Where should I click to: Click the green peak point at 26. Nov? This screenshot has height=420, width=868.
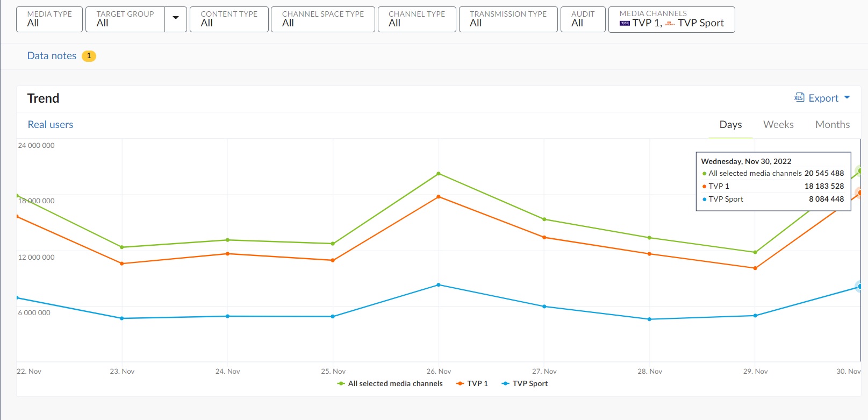tap(439, 174)
